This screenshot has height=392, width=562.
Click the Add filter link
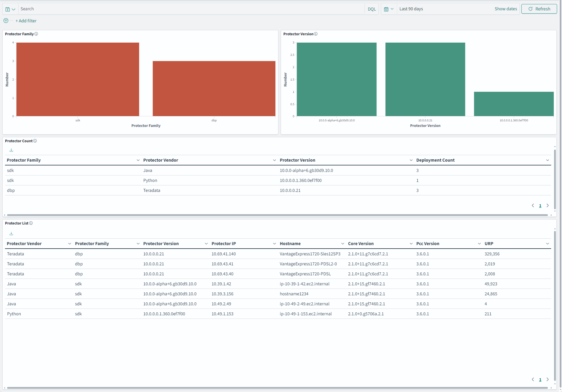(26, 21)
